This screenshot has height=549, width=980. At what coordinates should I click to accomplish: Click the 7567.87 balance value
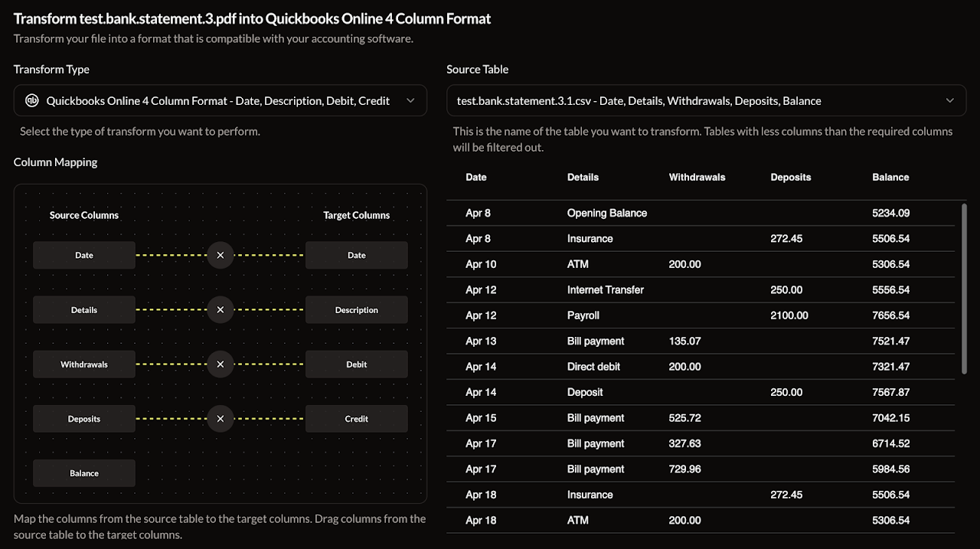point(890,392)
